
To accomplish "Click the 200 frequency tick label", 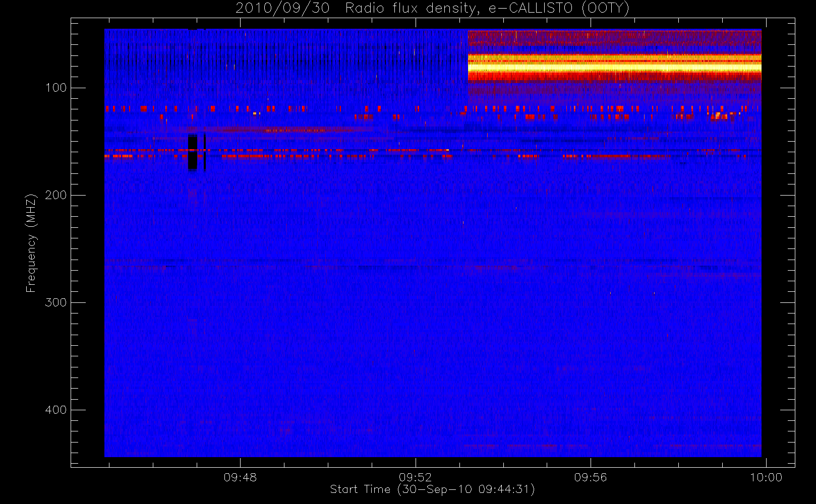I will [x=55, y=195].
